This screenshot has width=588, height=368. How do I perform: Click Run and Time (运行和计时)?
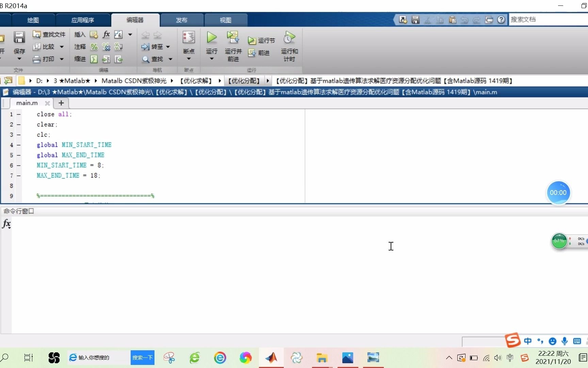coord(289,46)
